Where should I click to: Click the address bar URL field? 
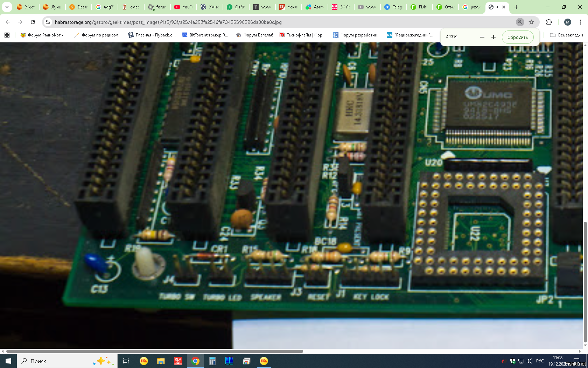click(x=280, y=22)
